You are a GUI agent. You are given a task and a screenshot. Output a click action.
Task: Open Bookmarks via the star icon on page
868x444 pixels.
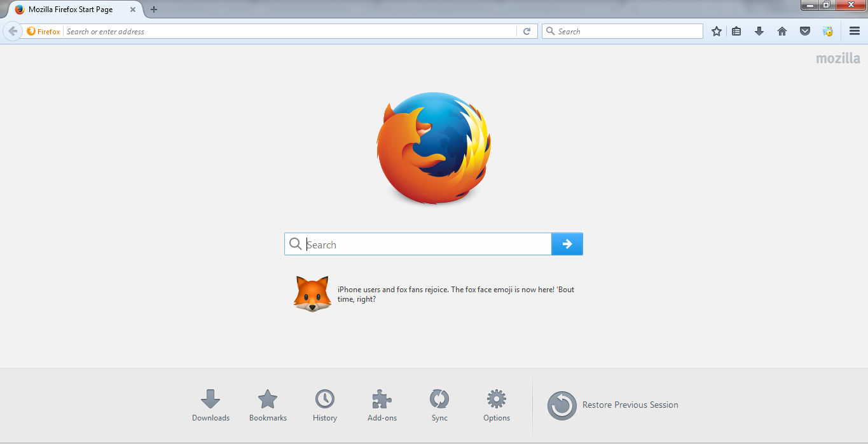(x=268, y=400)
